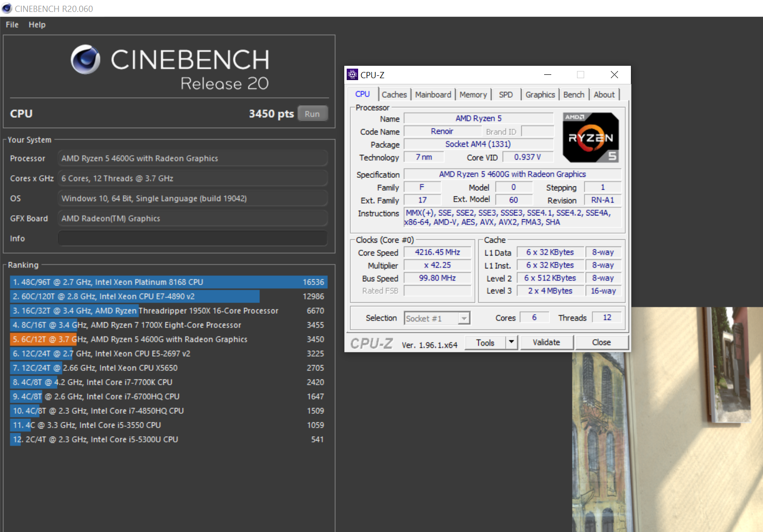Screen dimensions: 763x532
Task: Minimize the CPU-Z window
Action: (x=547, y=74)
